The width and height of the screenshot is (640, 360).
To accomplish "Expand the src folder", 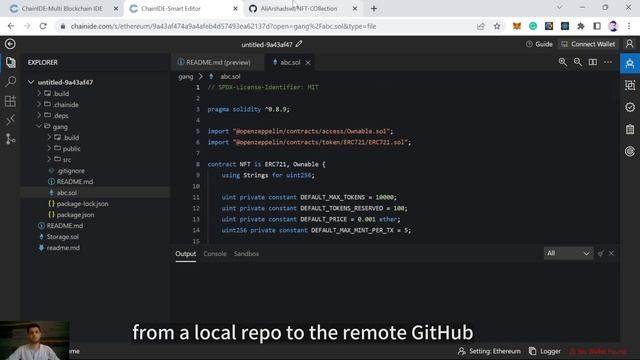I will coord(49,160).
